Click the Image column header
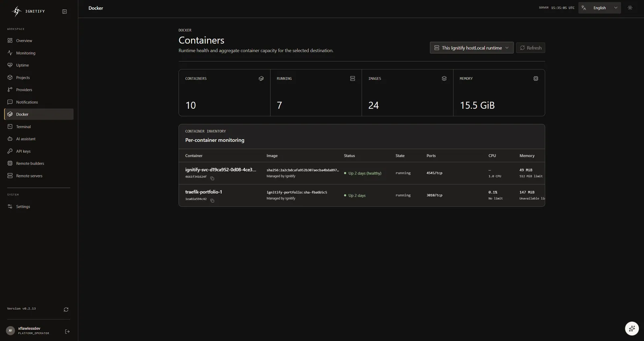644x341 pixels. tap(272, 156)
